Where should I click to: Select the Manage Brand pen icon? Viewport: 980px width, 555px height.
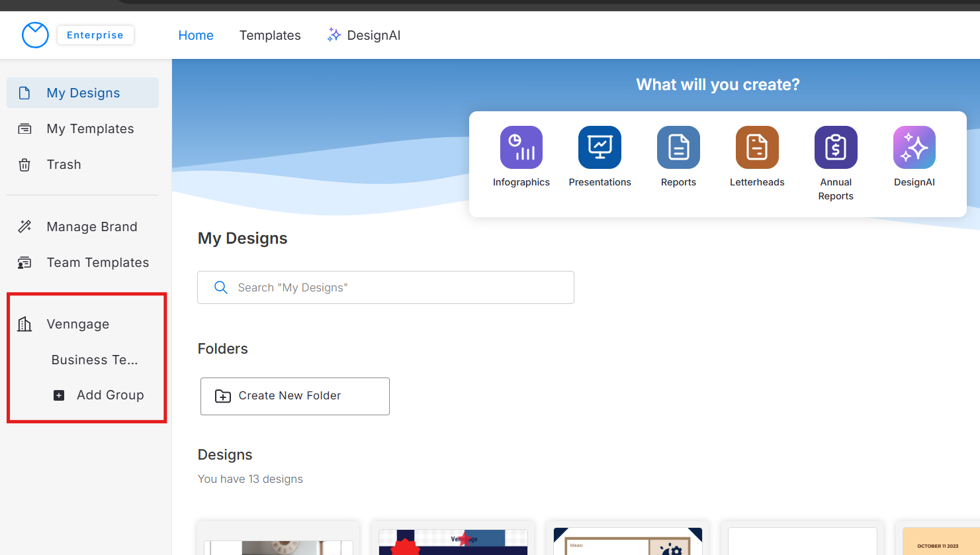click(24, 226)
